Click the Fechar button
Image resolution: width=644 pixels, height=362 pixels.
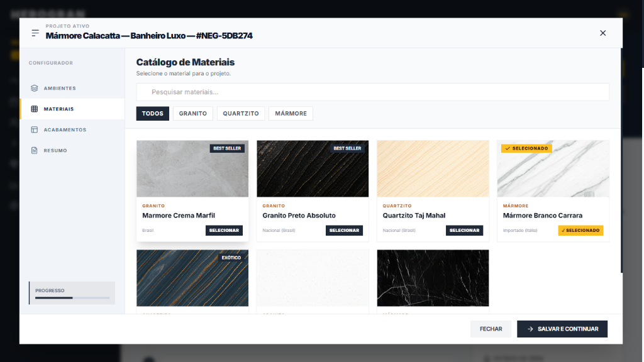[x=491, y=329]
